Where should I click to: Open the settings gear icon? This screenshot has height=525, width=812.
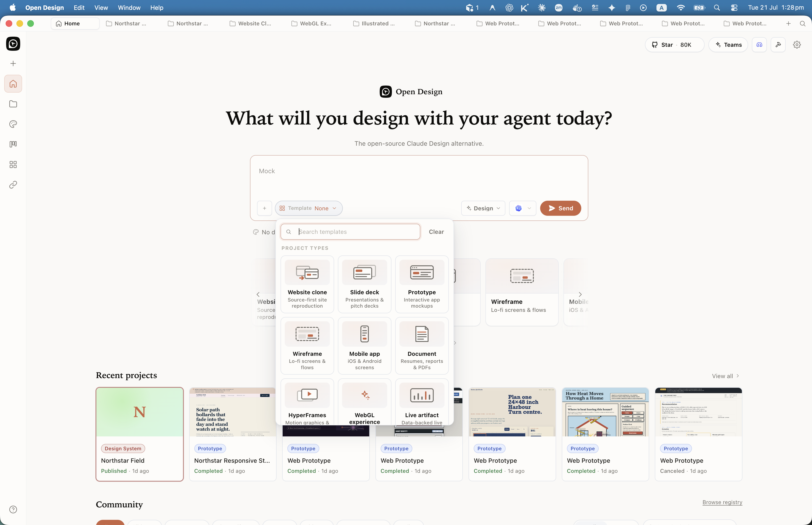click(x=797, y=45)
